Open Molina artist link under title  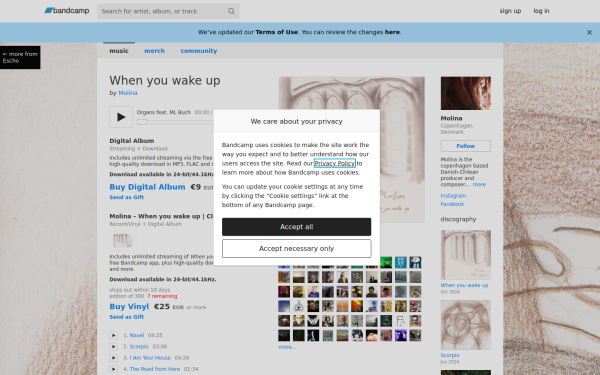coord(128,93)
